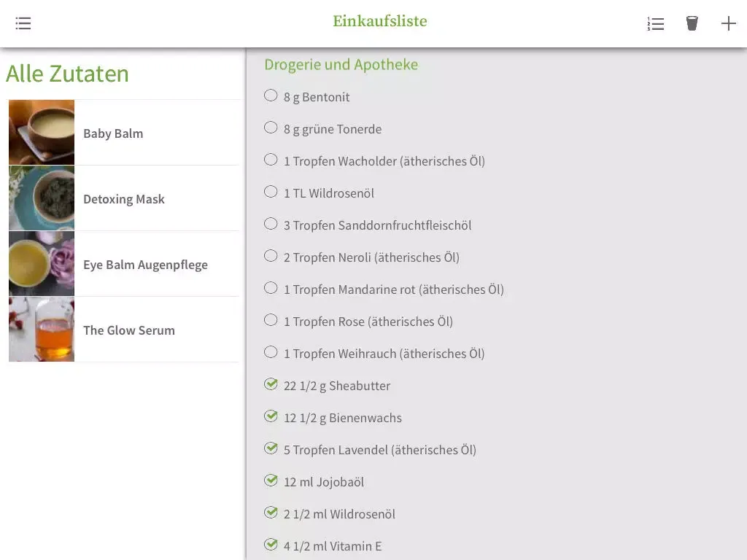
Task: Check off 8 g grüne Tonerde
Action: coord(271,128)
